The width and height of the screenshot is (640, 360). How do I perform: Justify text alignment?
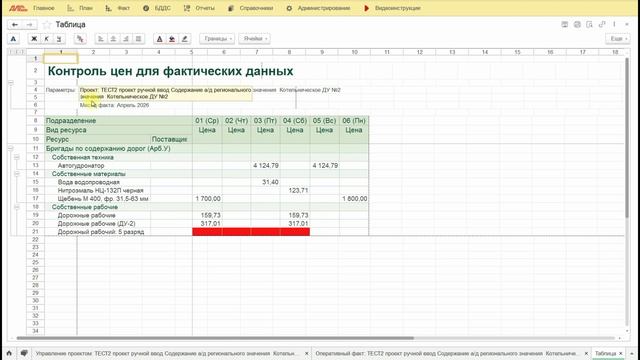(x=138, y=39)
